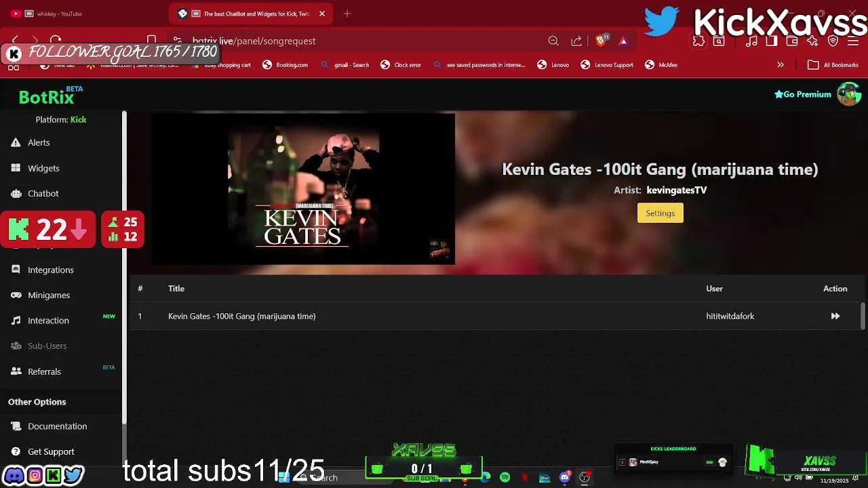Open Microsoft Edge from the taskbar
Image resolution: width=868 pixels, height=488 pixels.
pyautogui.click(x=486, y=478)
